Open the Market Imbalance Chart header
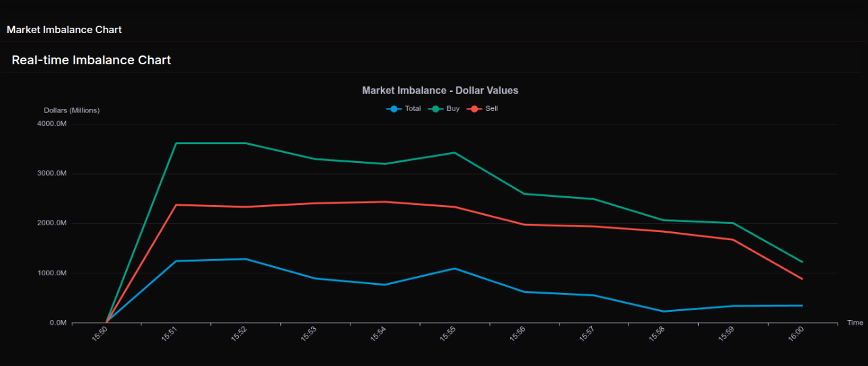868x366 pixels. pyautogui.click(x=64, y=30)
